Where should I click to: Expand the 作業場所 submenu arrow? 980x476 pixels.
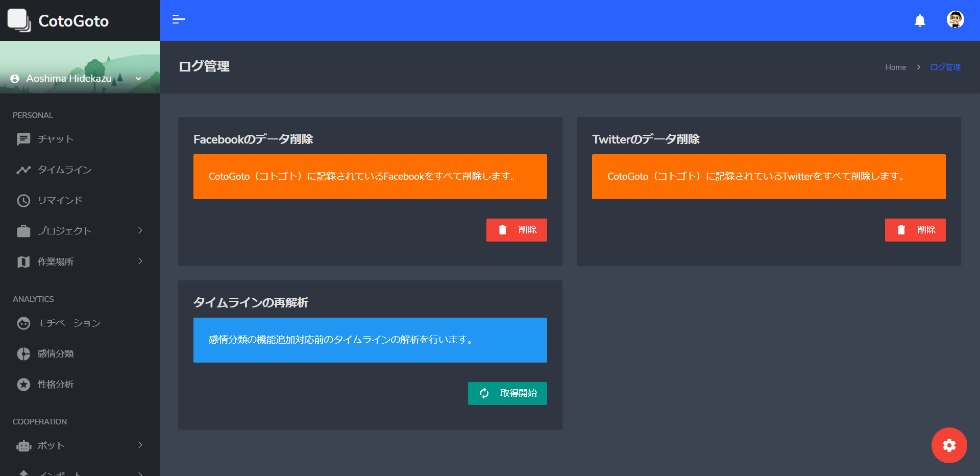[140, 261]
